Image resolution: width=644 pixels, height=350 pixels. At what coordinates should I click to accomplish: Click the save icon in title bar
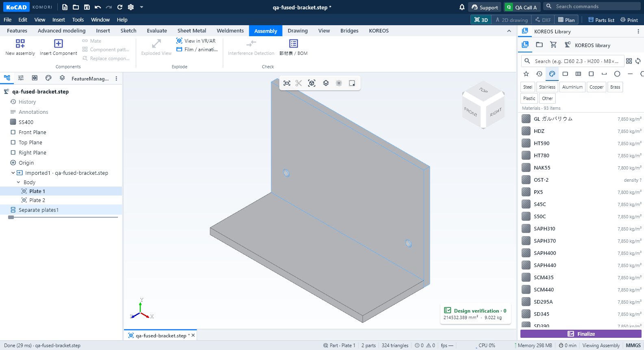87,7
